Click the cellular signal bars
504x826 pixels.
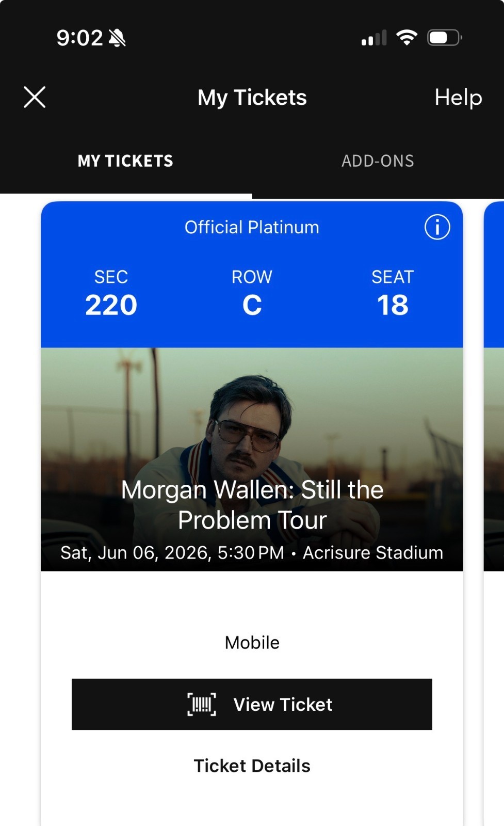click(372, 37)
